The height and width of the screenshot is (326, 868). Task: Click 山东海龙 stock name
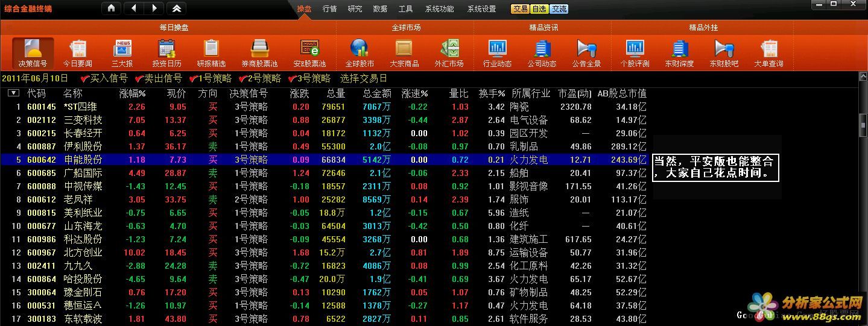pyautogui.click(x=83, y=226)
